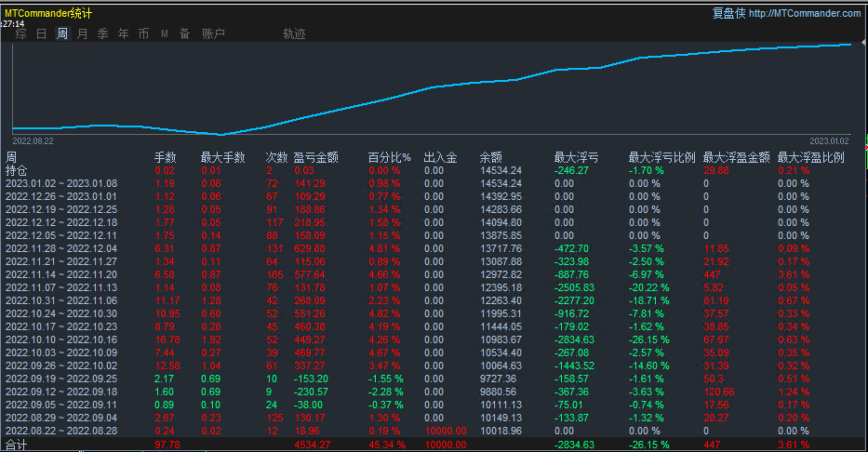Open the 日 daily statistics tab
The image size is (868, 452).
click(x=42, y=33)
